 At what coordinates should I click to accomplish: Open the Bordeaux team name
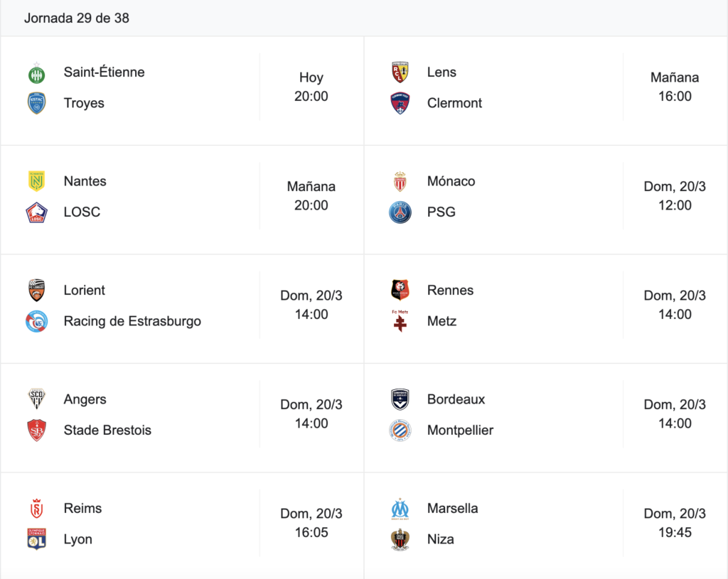pos(456,399)
